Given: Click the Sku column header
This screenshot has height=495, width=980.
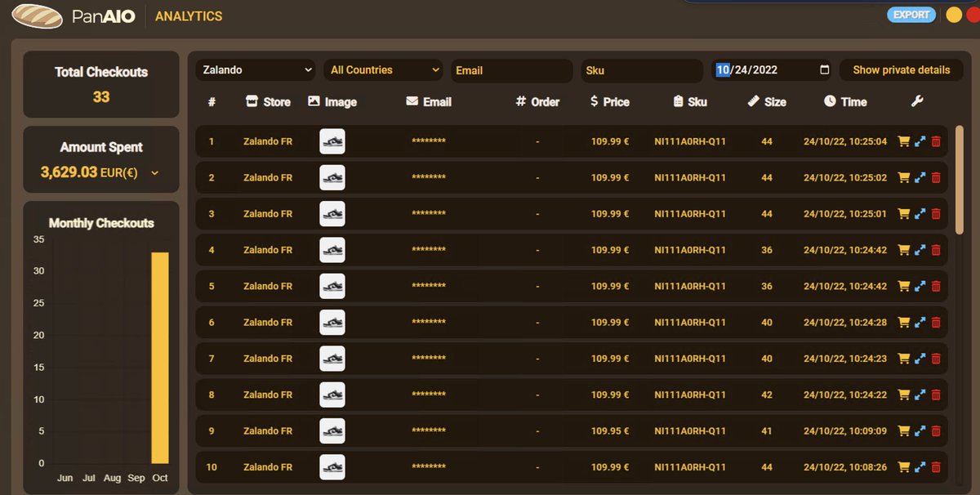Looking at the screenshot, I should click(x=690, y=102).
